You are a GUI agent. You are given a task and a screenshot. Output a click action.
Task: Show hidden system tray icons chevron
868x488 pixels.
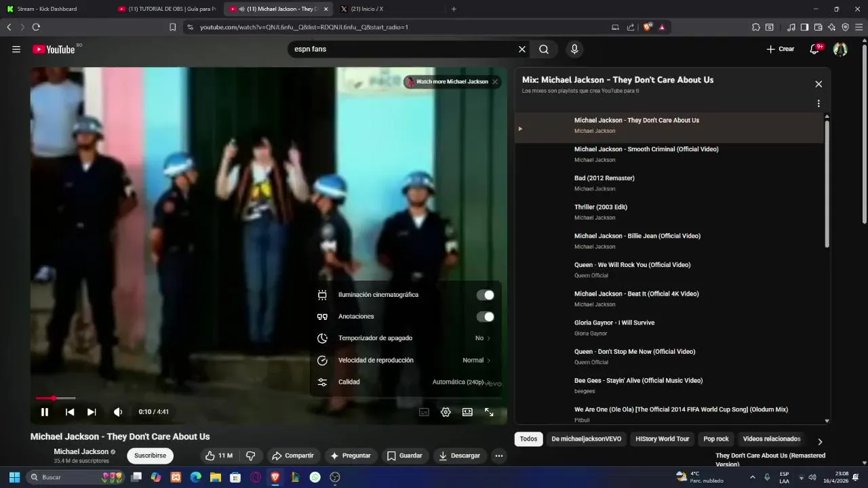752,477
